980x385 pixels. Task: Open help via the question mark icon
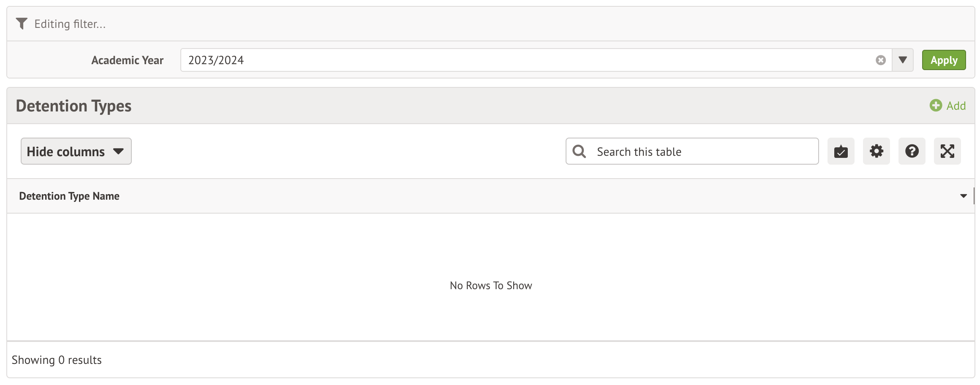912,152
